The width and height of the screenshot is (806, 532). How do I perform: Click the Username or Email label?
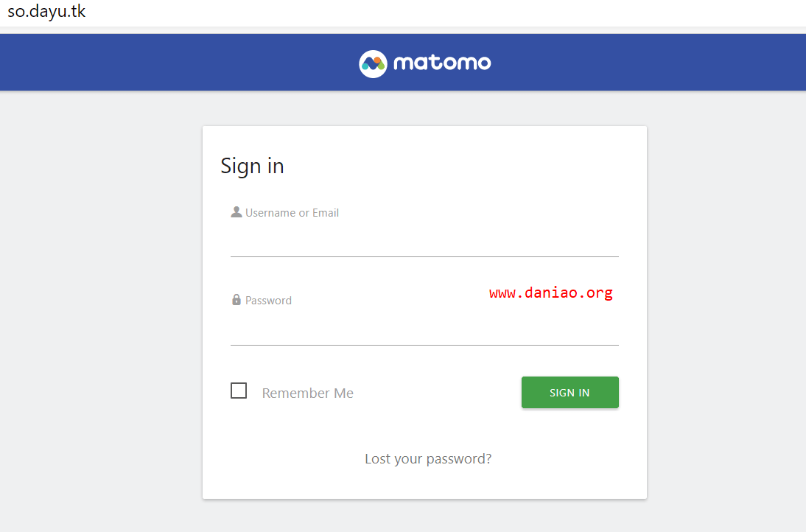point(292,213)
